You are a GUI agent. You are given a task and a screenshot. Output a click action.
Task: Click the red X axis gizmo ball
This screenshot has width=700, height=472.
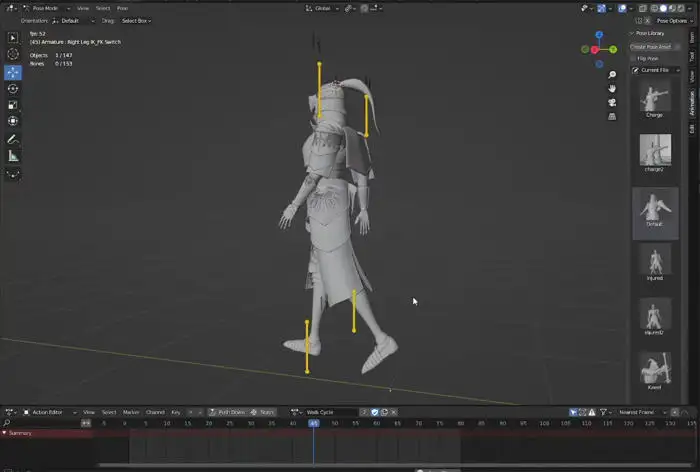pos(595,50)
